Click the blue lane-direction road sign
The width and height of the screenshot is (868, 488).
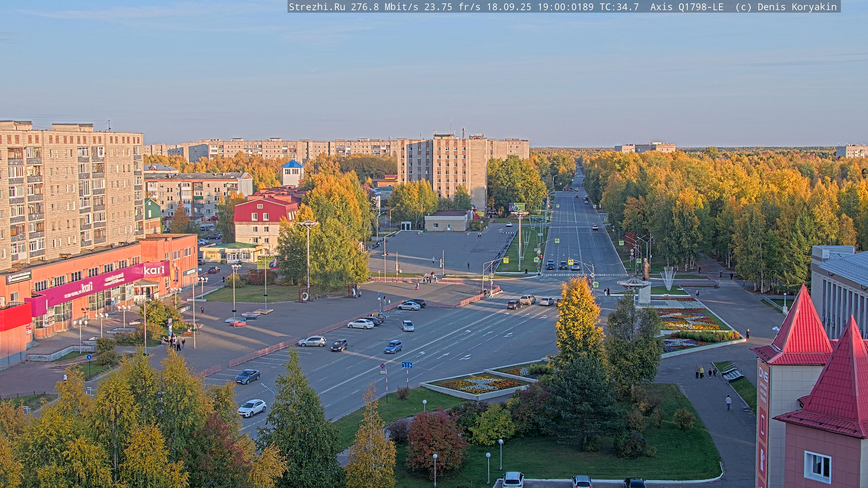407,365
